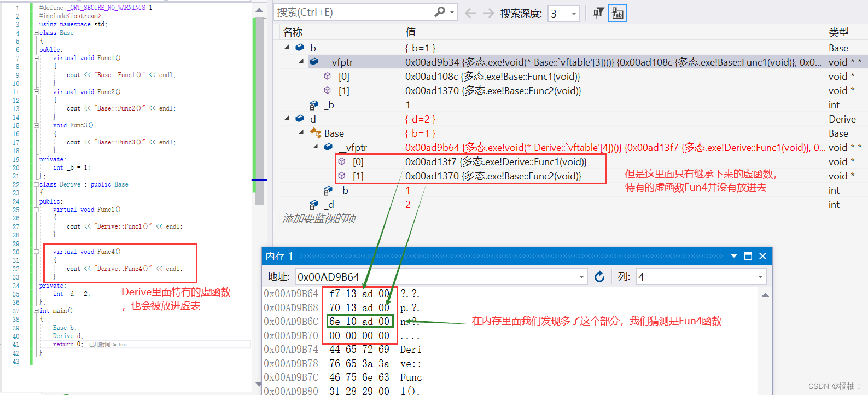Click memory address row 0x00AD9B74
This screenshot has height=395, width=868.
(291, 350)
